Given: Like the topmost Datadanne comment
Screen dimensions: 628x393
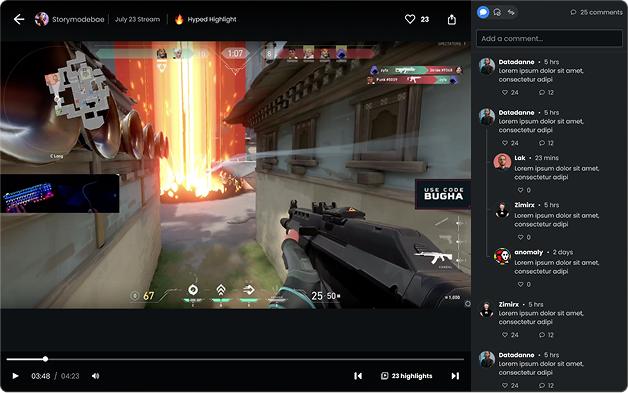Looking at the screenshot, I should tap(505, 93).
